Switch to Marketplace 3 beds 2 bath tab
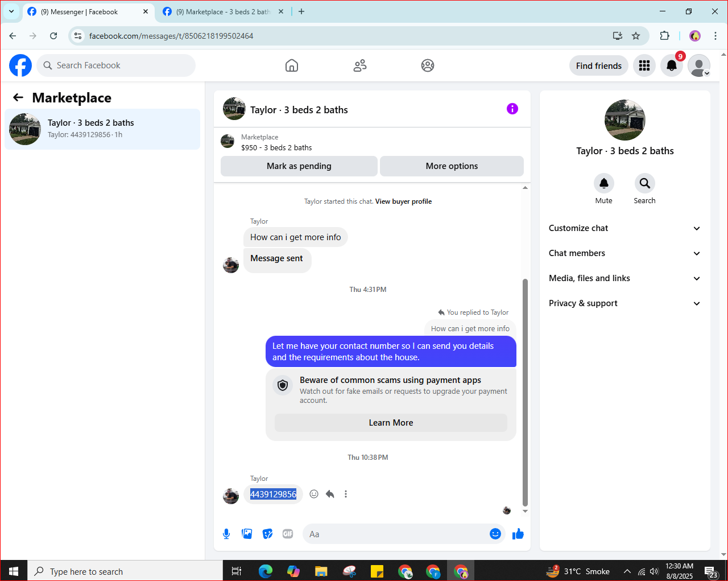The width and height of the screenshot is (728, 581). 223,11
